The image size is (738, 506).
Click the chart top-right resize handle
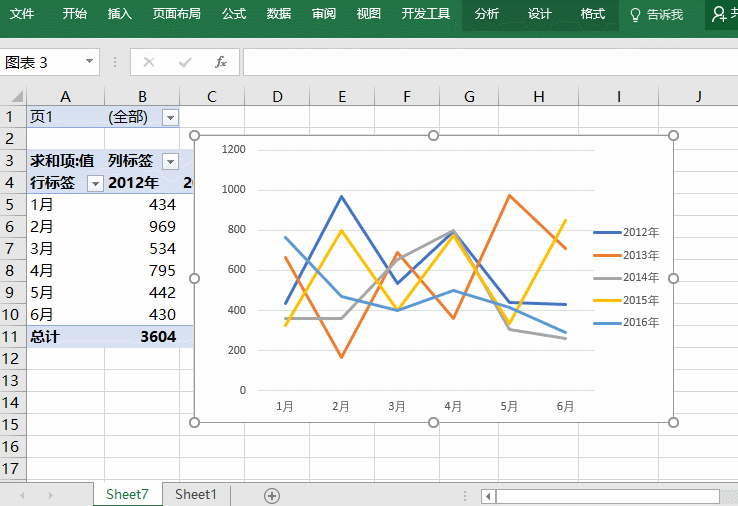click(x=673, y=136)
